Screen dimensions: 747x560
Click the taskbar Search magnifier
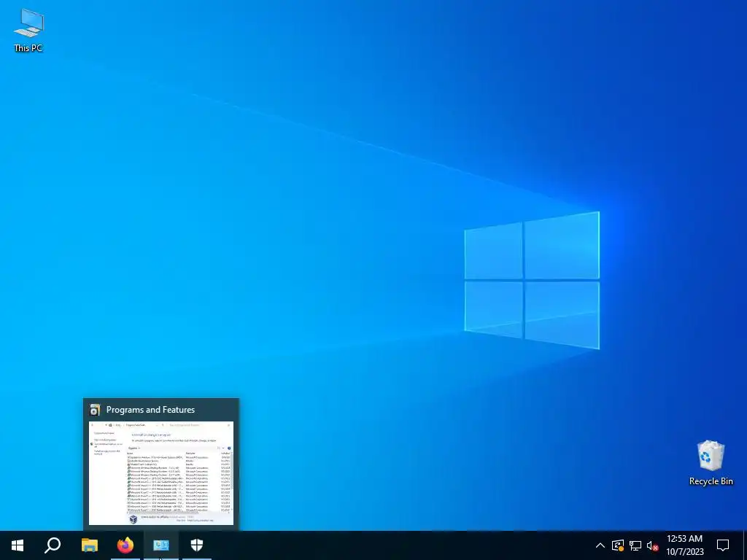click(53, 545)
